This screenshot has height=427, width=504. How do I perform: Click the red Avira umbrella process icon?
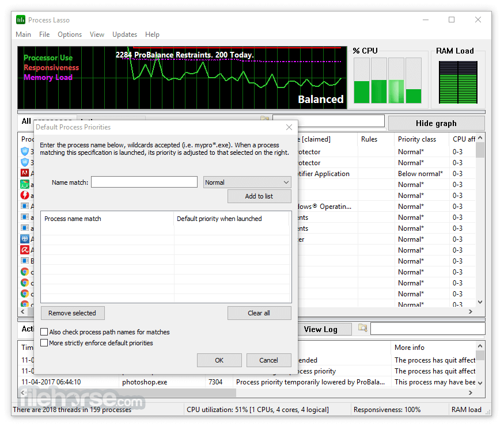point(25,250)
